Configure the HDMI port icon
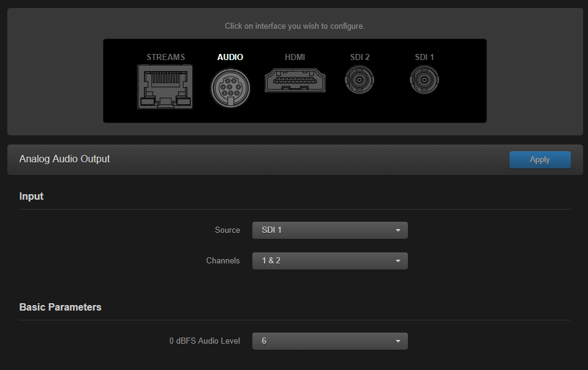 pyautogui.click(x=295, y=80)
